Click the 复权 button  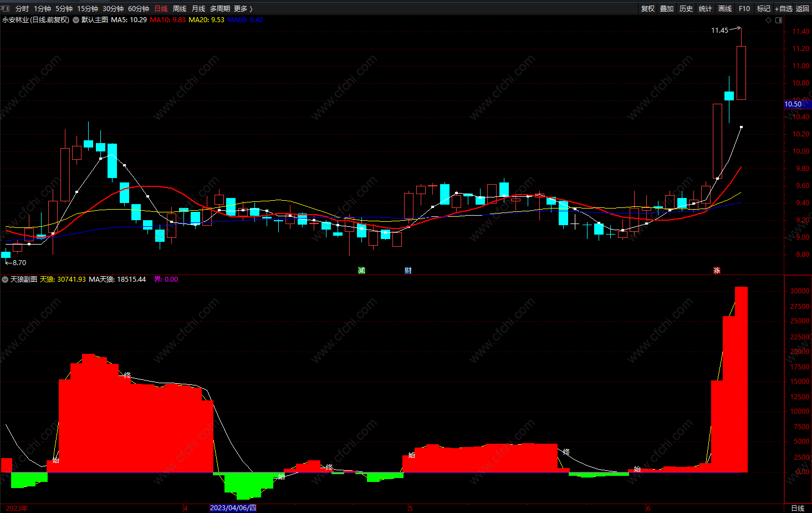pyautogui.click(x=648, y=8)
